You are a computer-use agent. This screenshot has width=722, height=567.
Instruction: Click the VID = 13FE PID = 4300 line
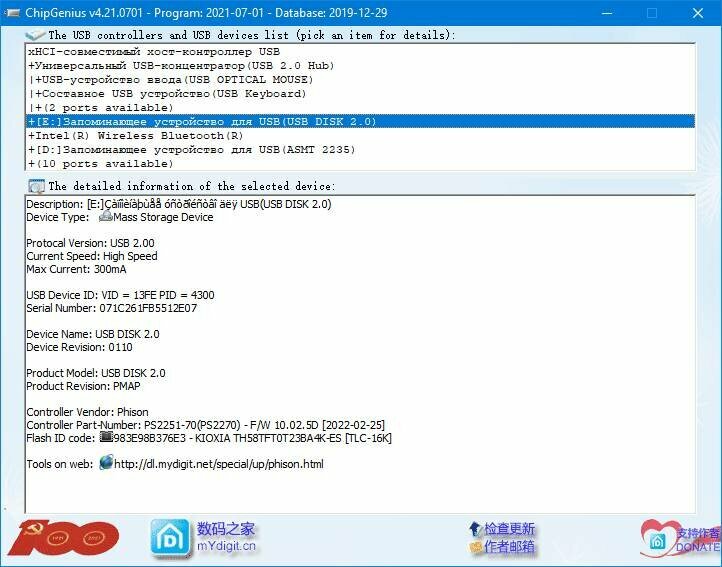pos(120,295)
